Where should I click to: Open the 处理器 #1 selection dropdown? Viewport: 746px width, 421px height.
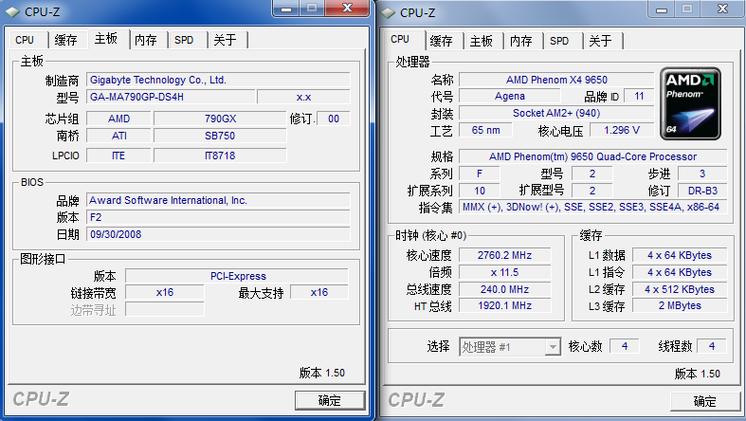[x=509, y=347]
